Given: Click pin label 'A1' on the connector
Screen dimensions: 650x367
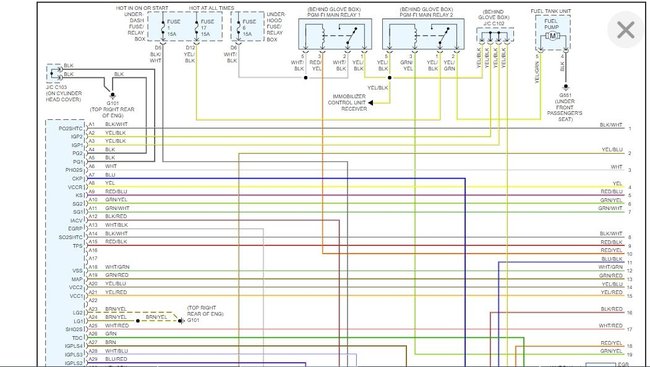Looking at the screenshot, I should [x=92, y=124].
